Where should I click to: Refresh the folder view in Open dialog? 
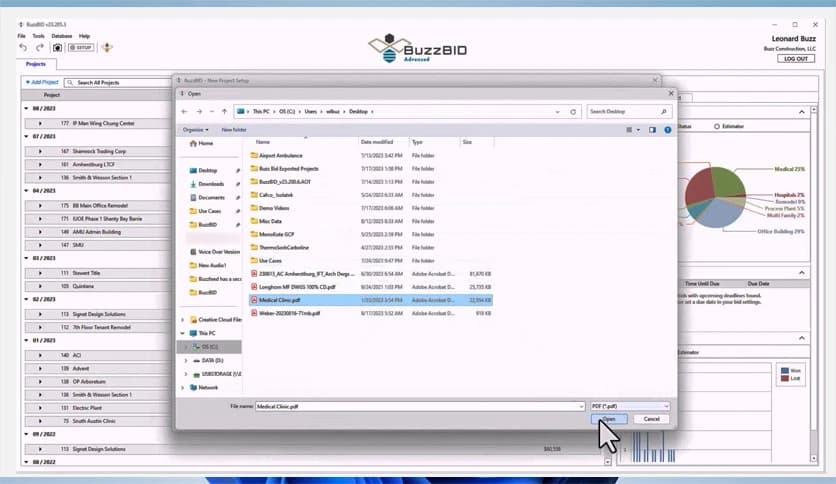pyautogui.click(x=573, y=112)
